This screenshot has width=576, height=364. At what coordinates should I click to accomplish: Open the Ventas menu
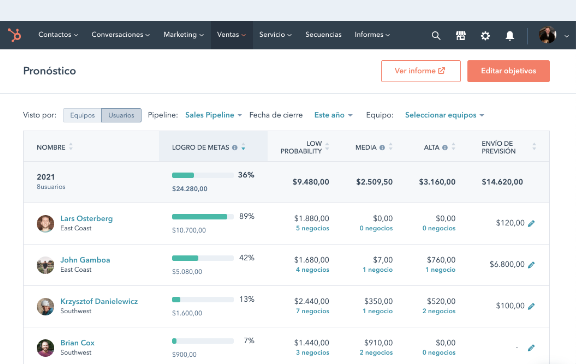point(231,35)
